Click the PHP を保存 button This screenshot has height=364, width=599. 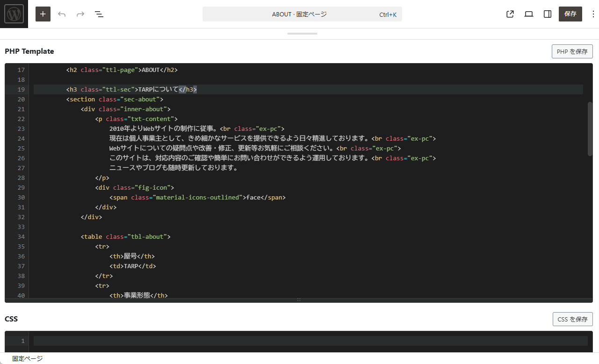(572, 51)
